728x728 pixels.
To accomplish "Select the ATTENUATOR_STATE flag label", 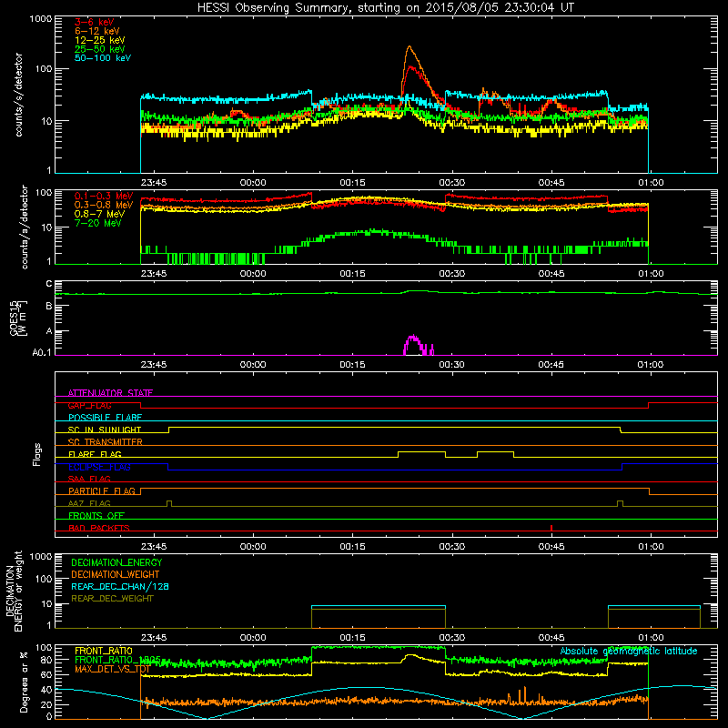I will click(110, 393).
